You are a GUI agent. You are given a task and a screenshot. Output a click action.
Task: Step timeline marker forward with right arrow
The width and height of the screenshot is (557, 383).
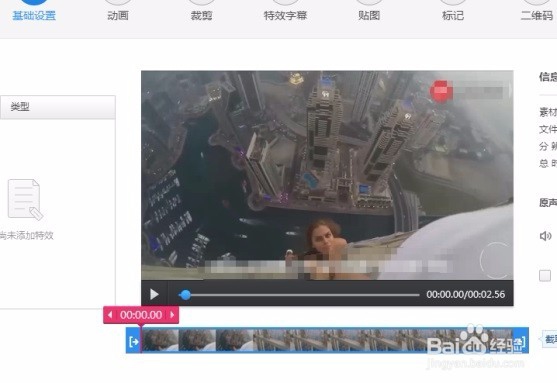coord(172,315)
